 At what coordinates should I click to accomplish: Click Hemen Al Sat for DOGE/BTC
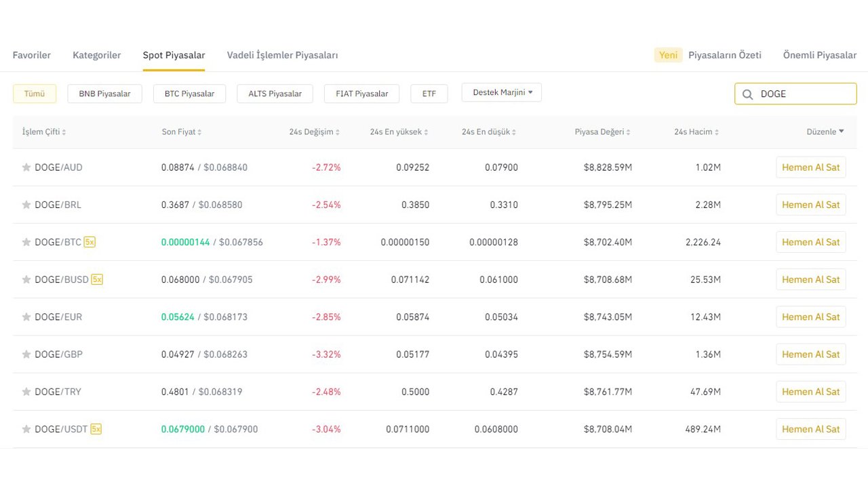point(811,242)
